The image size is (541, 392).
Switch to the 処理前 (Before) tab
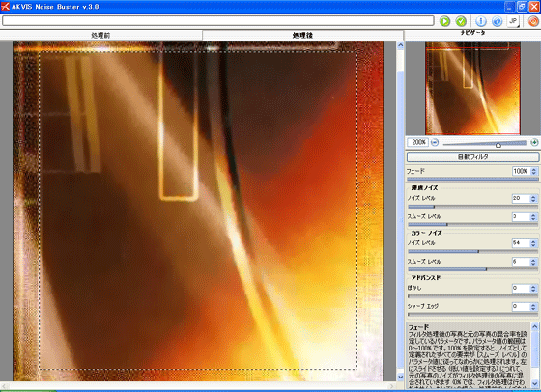[x=100, y=35]
